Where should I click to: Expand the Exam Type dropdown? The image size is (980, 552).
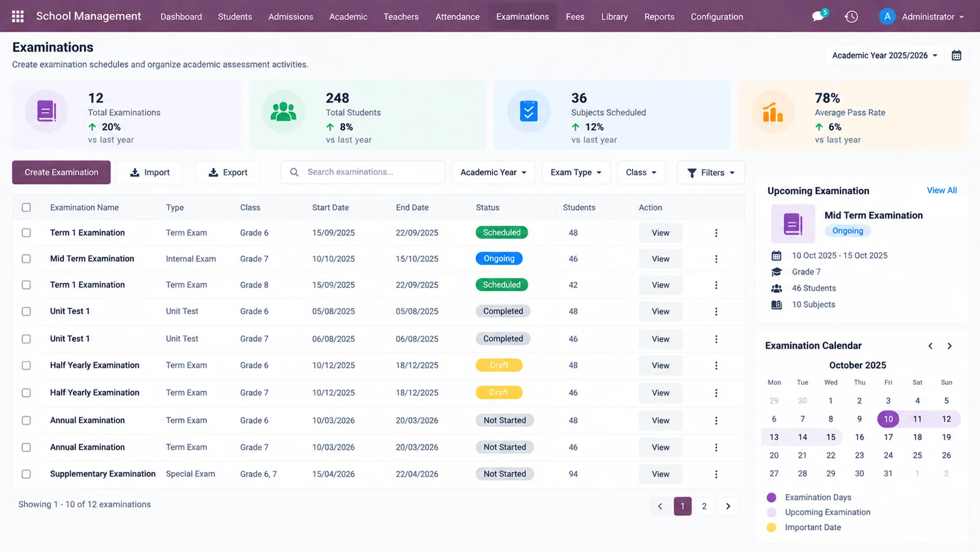pos(576,172)
